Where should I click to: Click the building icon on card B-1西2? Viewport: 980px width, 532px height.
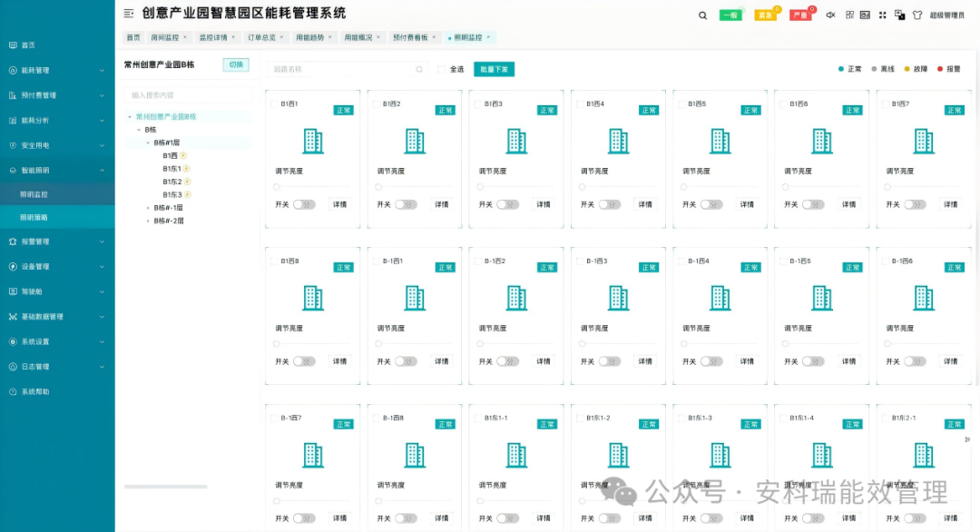[516, 298]
